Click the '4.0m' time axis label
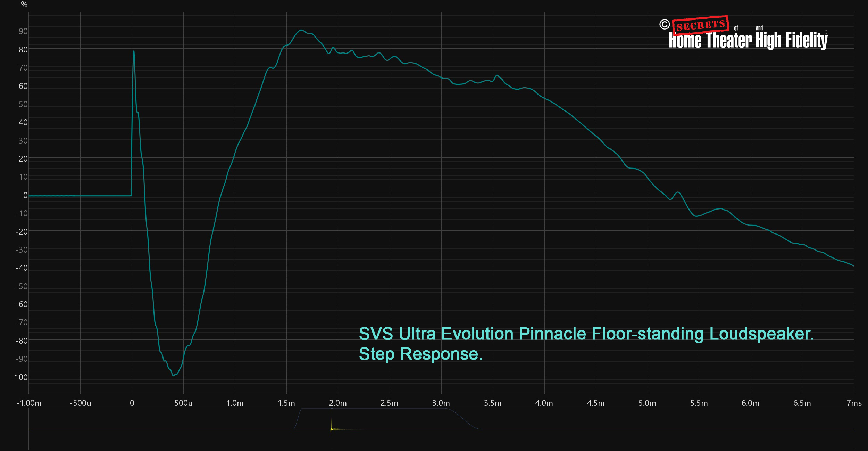Screen dimensions: 868x451 point(544,403)
